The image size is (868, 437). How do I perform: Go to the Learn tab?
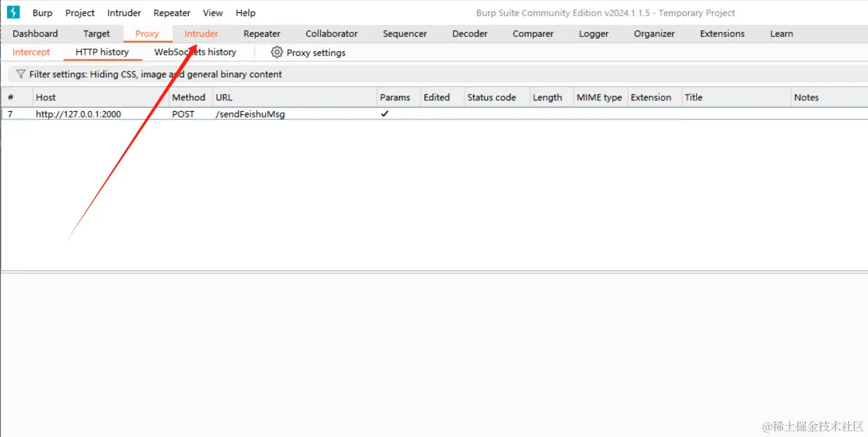pos(781,34)
